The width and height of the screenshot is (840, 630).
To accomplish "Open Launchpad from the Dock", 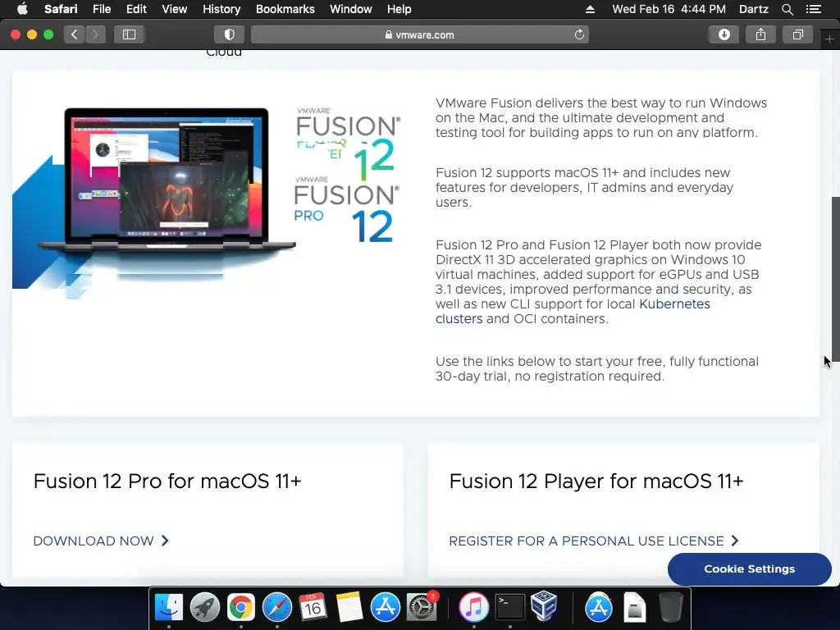I will 204,607.
